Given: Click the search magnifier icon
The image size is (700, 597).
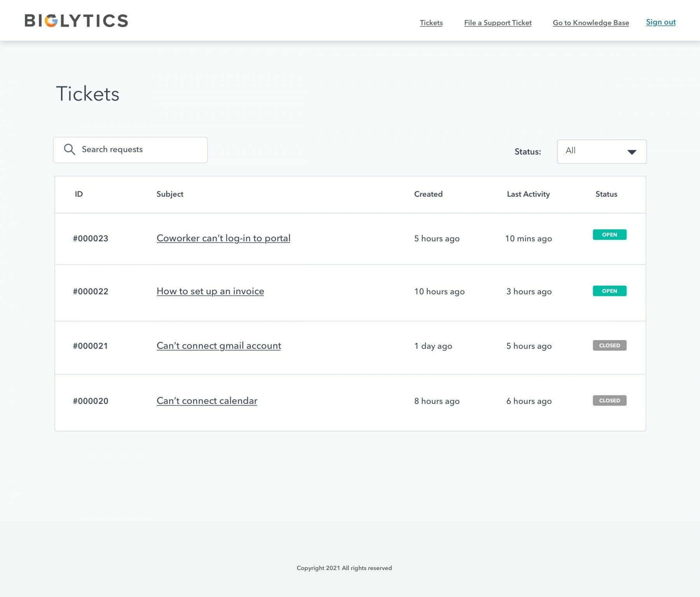Looking at the screenshot, I should (x=69, y=149).
